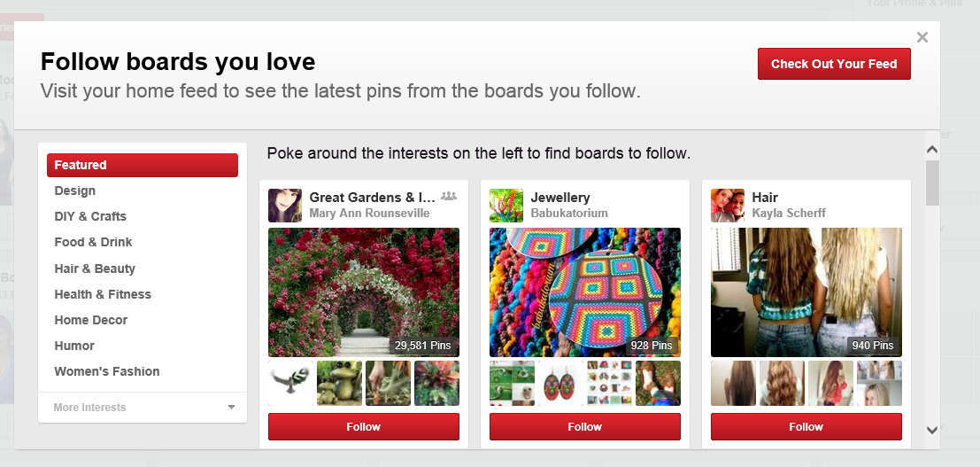Image resolution: width=980 pixels, height=467 pixels.
Task: Select the DIY & Crafts interest
Action: click(x=90, y=216)
